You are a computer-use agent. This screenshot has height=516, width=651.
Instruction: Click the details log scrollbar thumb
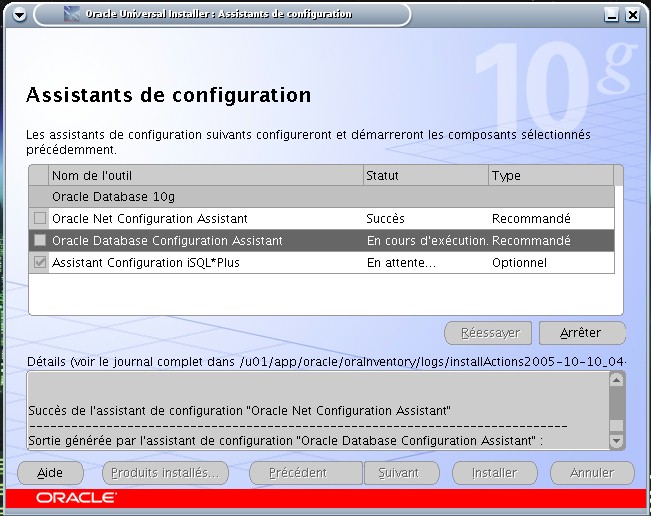click(617, 426)
